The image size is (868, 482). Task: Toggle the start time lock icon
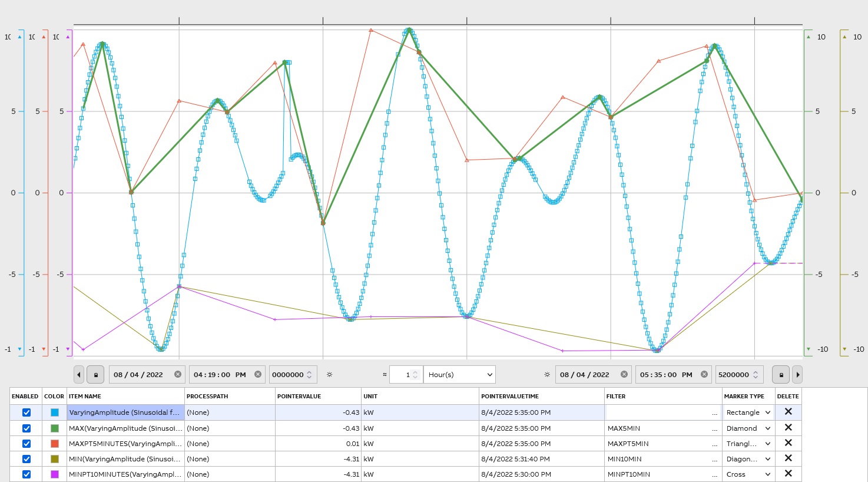coord(96,375)
